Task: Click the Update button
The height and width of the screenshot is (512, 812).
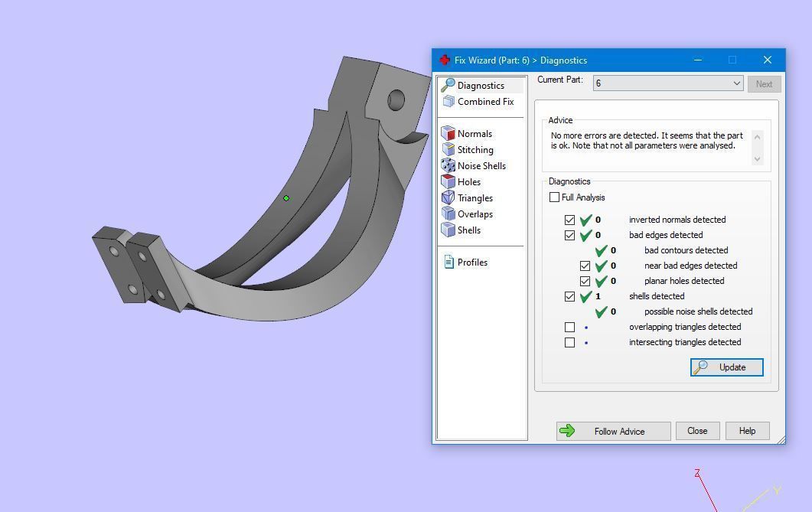Action: coord(726,367)
